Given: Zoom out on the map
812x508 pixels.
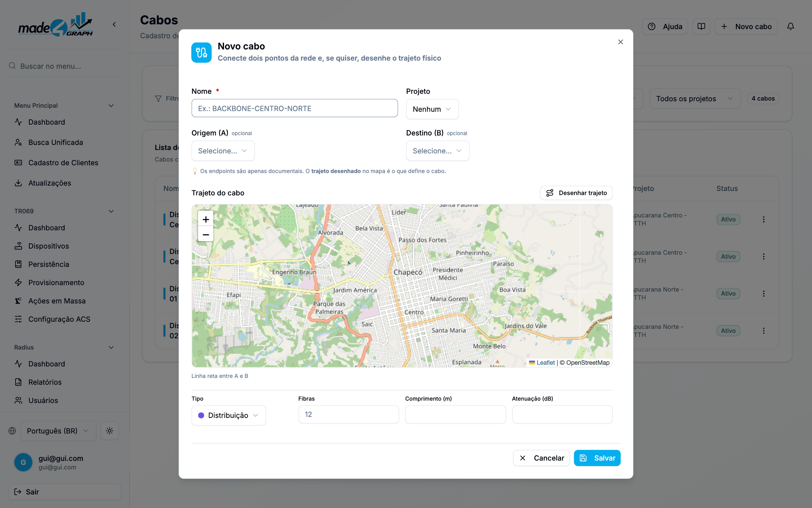Looking at the screenshot, I should 206,234.
